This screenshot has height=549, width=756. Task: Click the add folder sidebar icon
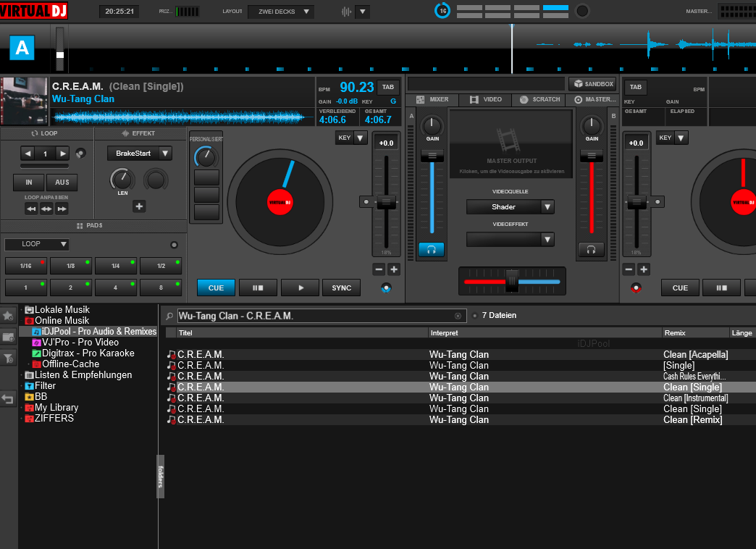pos(8,338)
